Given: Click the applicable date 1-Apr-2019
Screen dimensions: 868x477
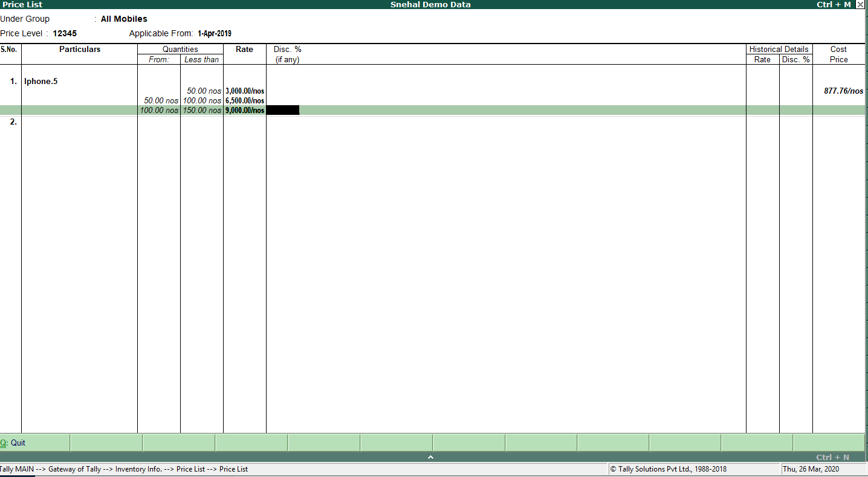Looking at the screenshot, I should click(x=215, y=33).
